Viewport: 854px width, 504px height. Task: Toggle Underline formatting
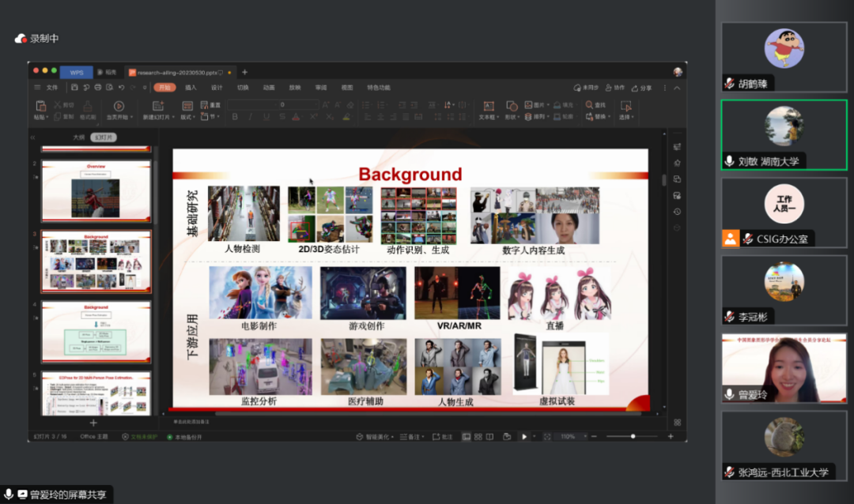click(x=266, y=116)
